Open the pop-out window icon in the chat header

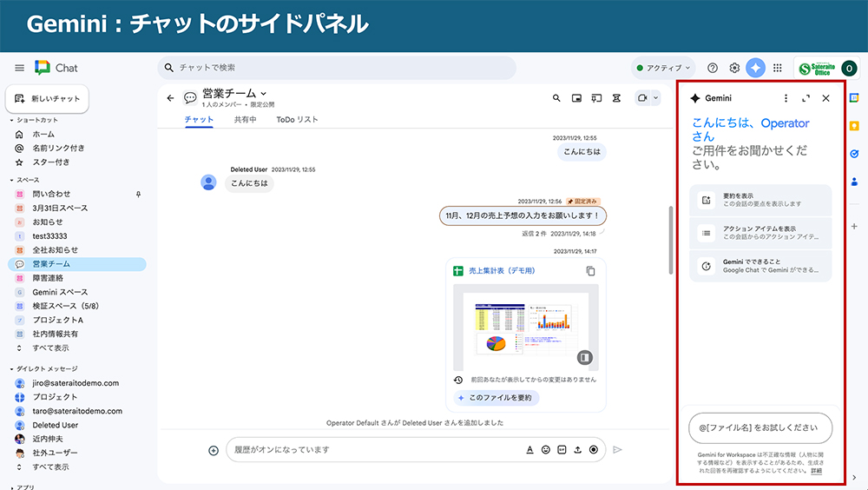(x=576, y=98)
